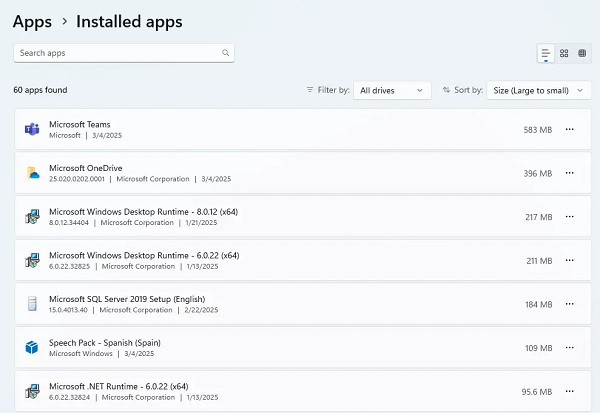Open the Size (Large to small) sort dropdown
This screenshot has width=600, height=413.
coord(539,90)
